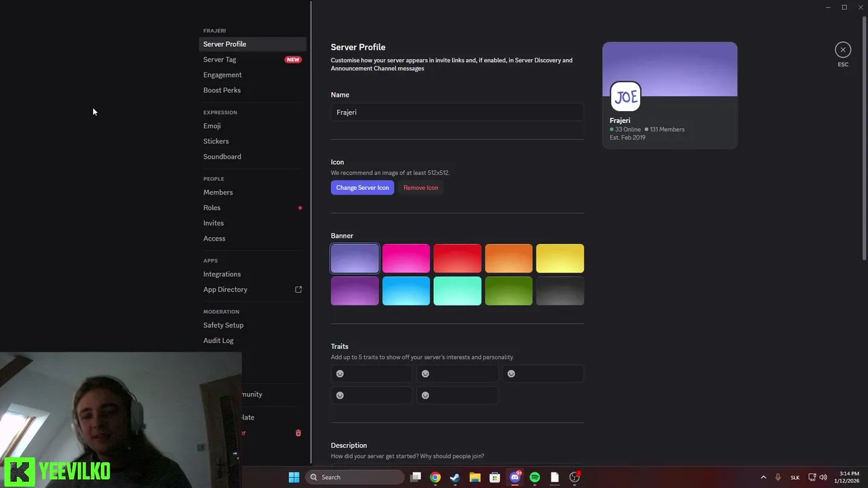Open App Directory from sidebar
This screenshot has width=868, height=488.
pos(253,289)
